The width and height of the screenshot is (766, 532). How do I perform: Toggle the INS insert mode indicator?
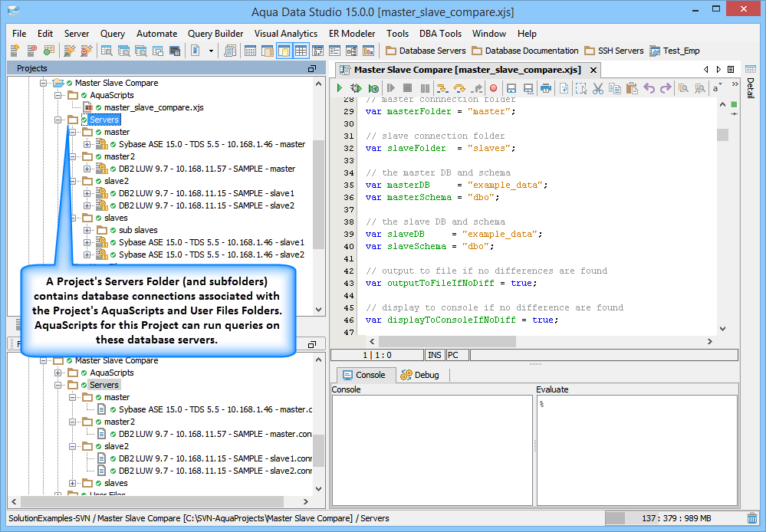pyautogui.click(x=434, y=355)
